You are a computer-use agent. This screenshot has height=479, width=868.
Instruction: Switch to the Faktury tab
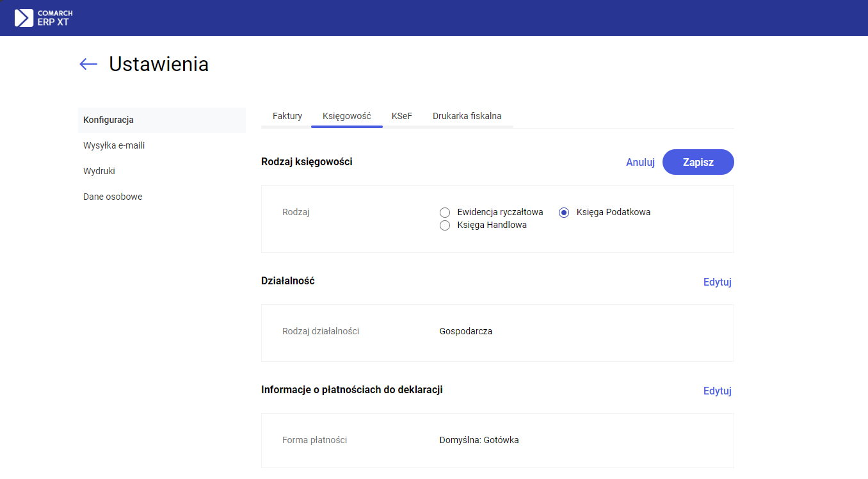[287, 117]
